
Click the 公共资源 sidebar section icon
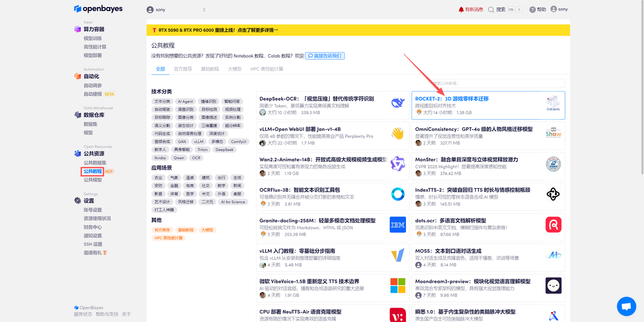[x=77, y=153]
